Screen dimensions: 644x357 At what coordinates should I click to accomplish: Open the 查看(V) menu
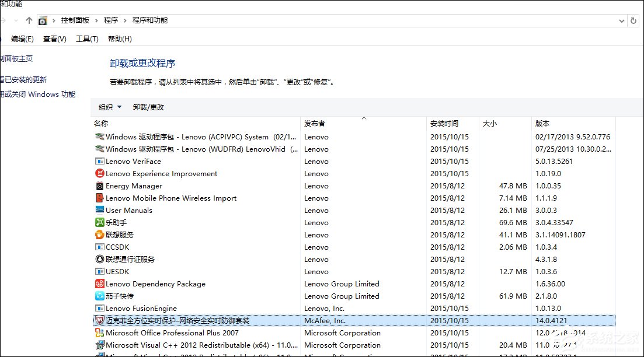(54, 38)
